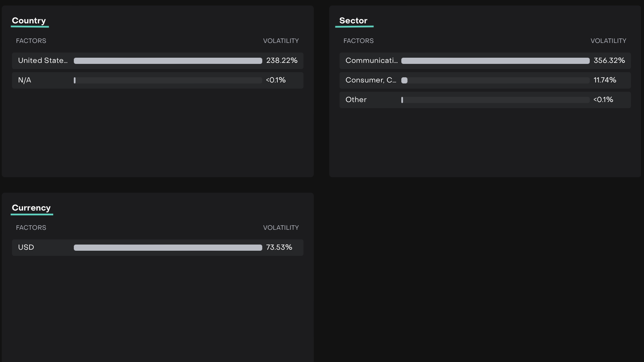
Task: Click VOLATILITY header in Currency panel
Action: point(280,228)
